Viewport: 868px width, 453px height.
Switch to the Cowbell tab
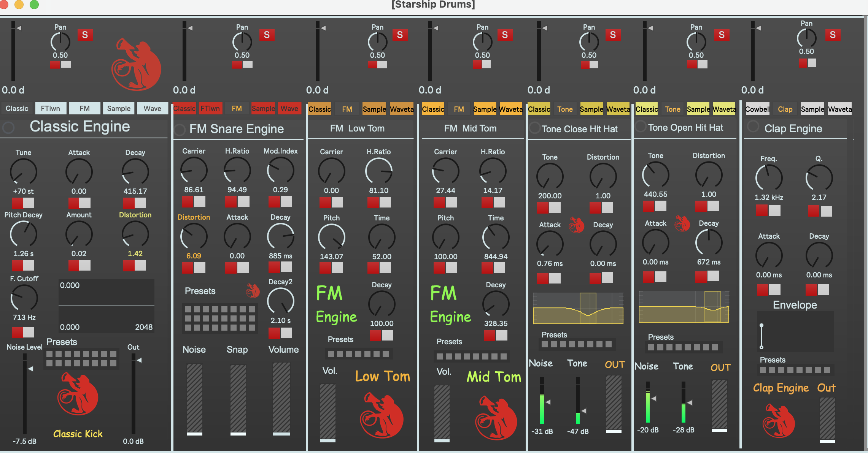757,109
